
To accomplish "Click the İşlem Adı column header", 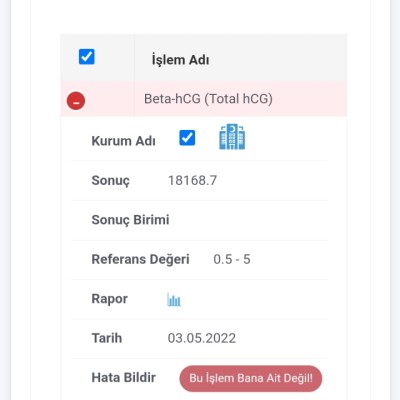I will pos(180,60).
